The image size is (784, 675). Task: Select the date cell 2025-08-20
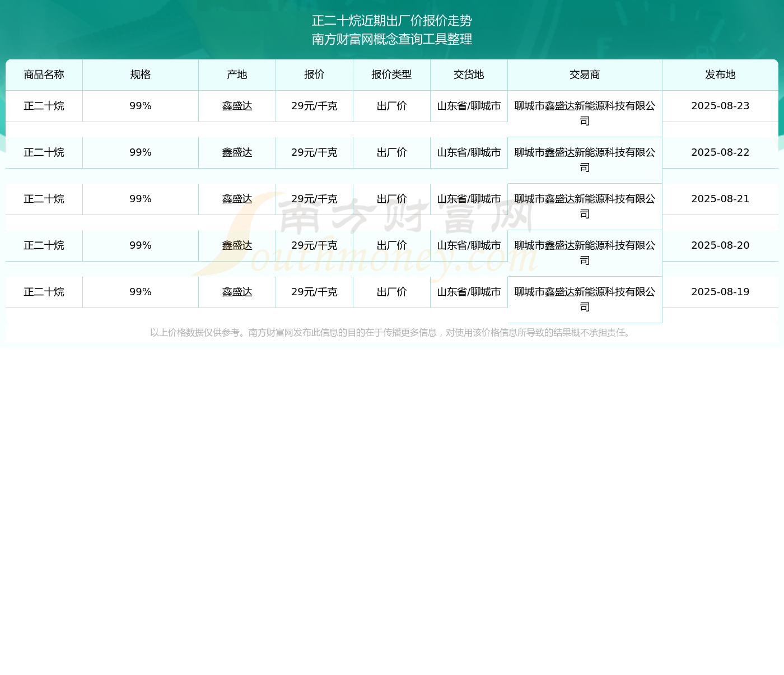(x=720, y=245)
